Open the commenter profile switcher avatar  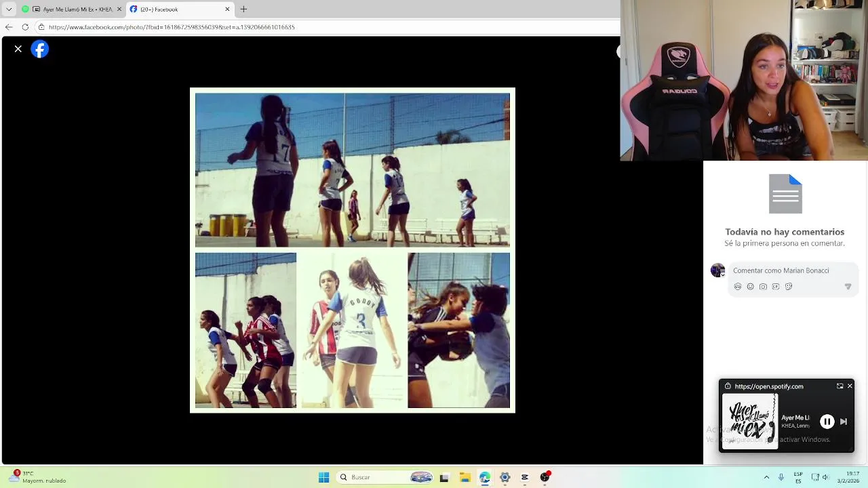[717, 270]
